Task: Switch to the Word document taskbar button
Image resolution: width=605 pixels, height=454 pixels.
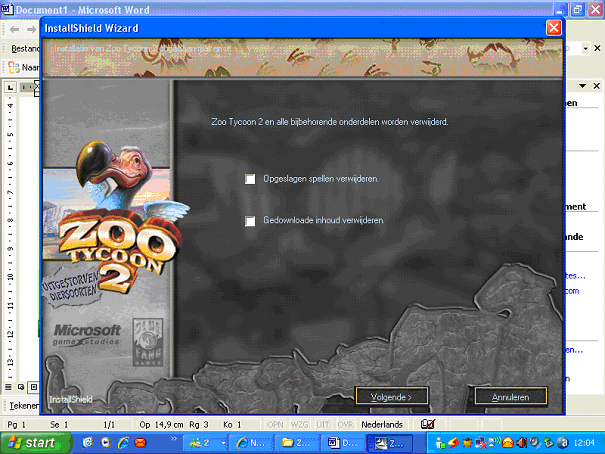Action: pos(343,442)
